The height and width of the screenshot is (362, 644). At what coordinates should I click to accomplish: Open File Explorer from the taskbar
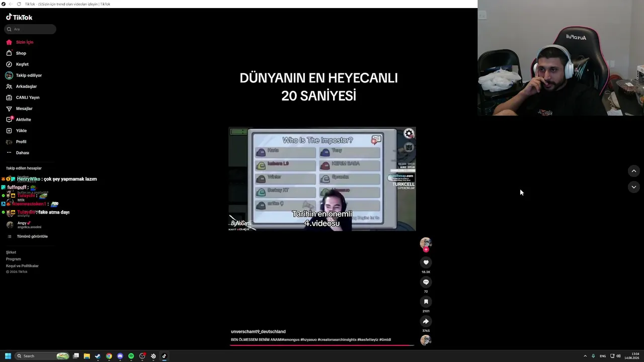coord(87,356)
